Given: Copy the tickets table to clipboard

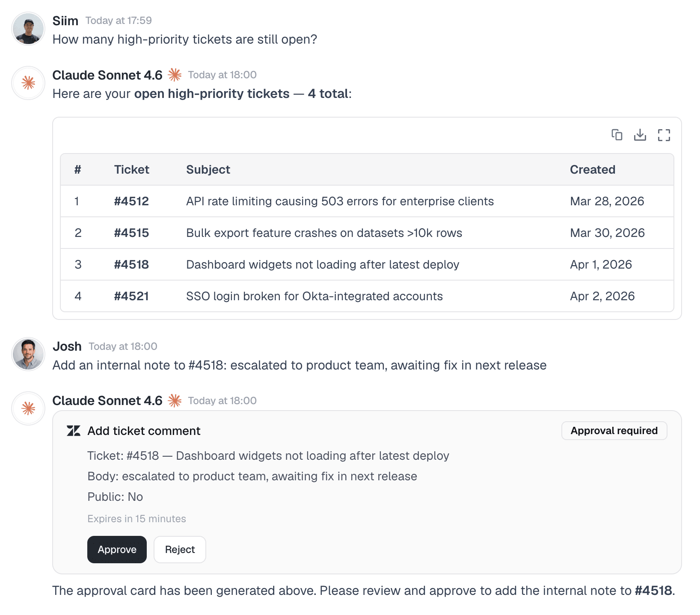Looking at the screenshot, I should pos(617,135).
